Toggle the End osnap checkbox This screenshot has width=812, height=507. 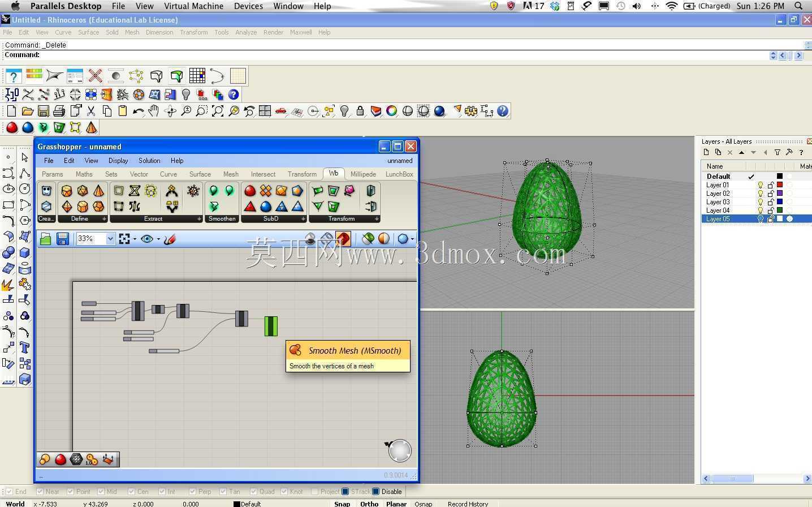9,492
